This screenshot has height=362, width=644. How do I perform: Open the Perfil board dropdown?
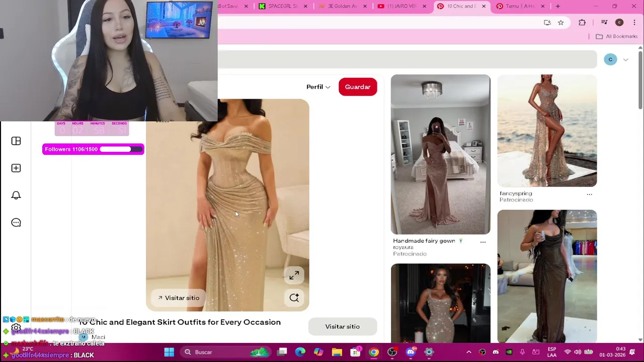[318, 87]
